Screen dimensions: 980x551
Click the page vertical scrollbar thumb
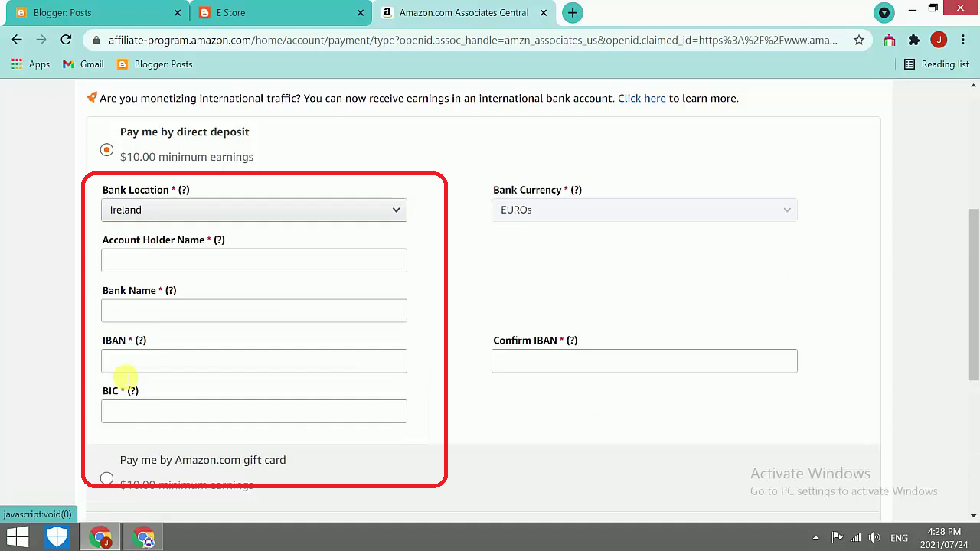(x=973, y=295)
